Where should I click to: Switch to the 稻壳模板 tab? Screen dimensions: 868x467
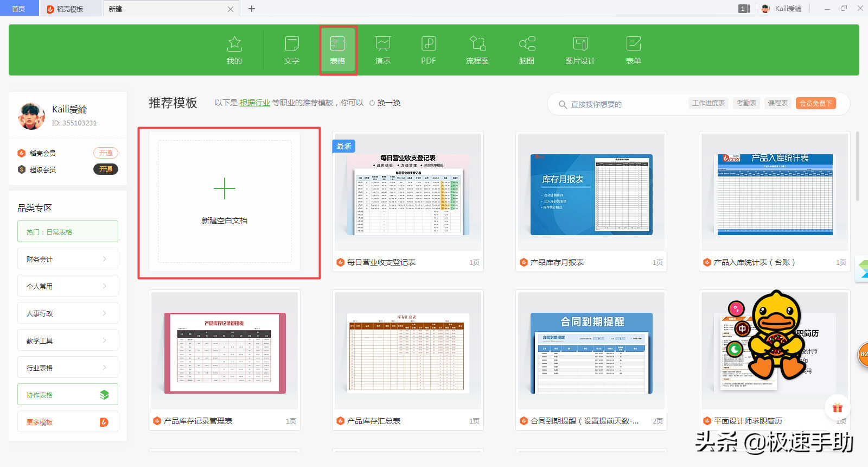tap(71, 9)
